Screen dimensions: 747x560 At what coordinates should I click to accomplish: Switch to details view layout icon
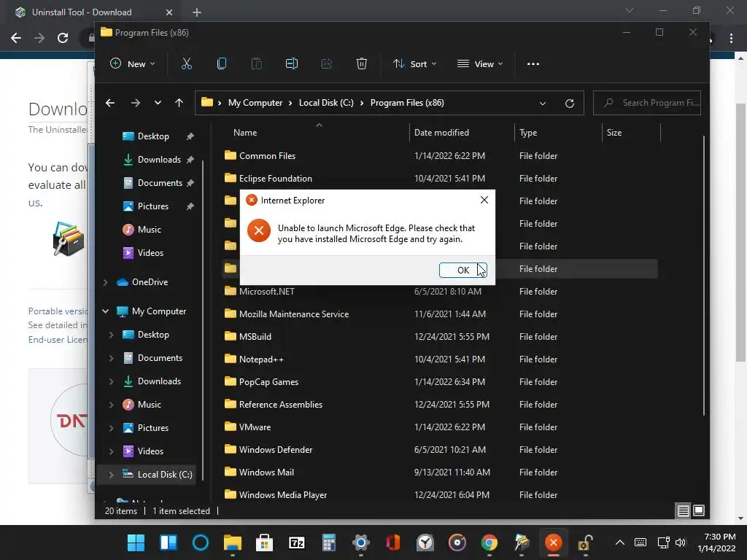(x=683, y=511)
